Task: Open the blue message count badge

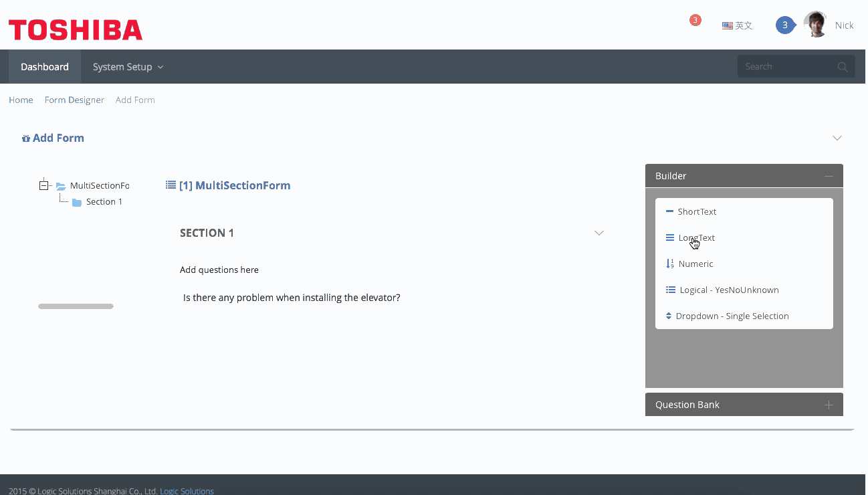Action: tap(785, 25)
